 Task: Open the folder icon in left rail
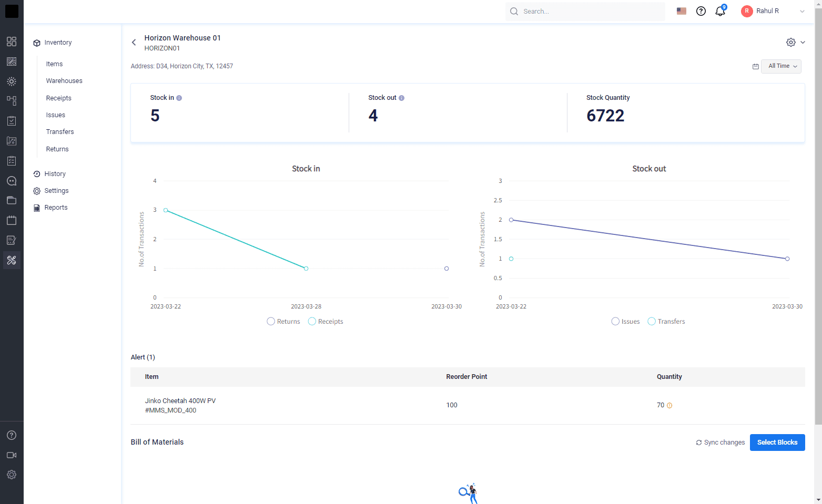(x=12, y=200)
